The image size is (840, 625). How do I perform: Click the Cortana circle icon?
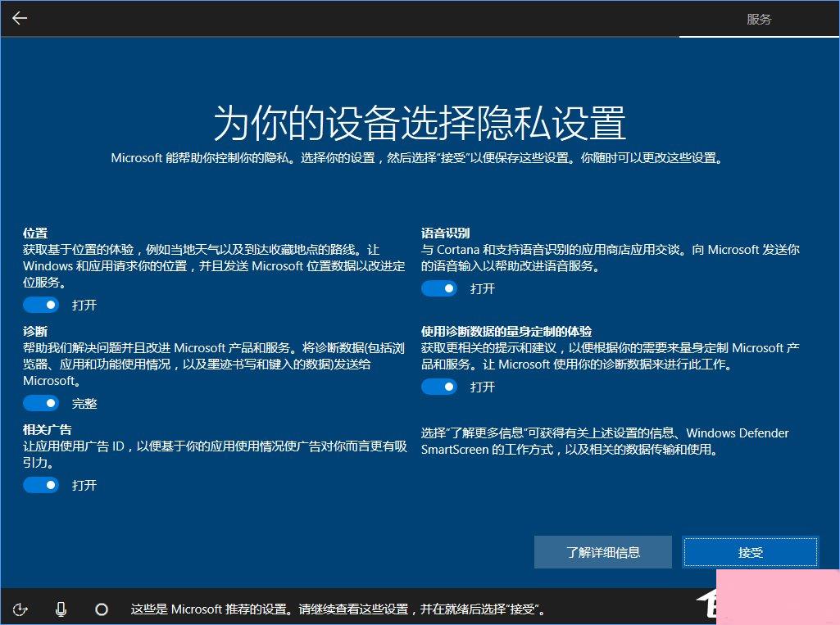coord(102,609)
